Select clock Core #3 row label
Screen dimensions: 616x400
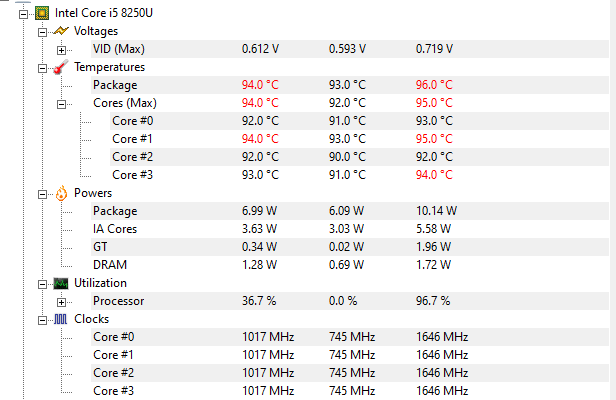114,391
